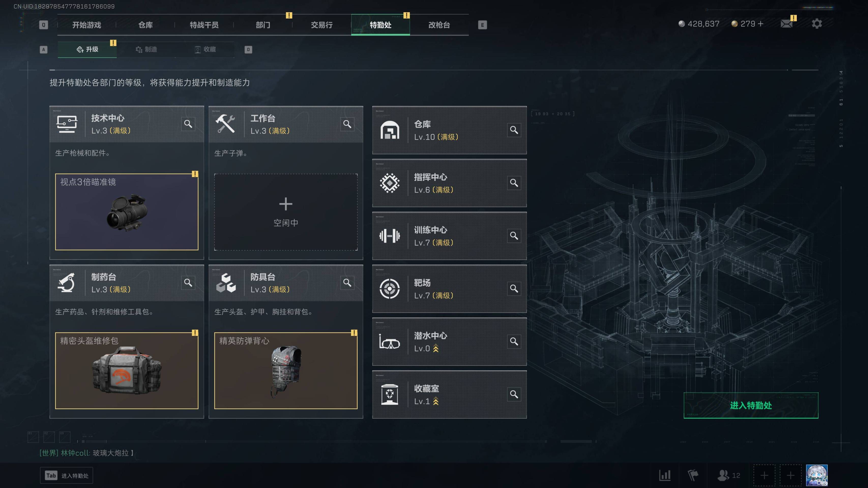Open the friends icon showing 12

729,475
